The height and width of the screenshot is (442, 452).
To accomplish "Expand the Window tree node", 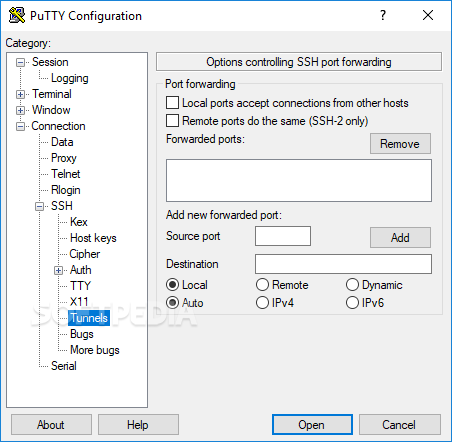I will point(20,110).
